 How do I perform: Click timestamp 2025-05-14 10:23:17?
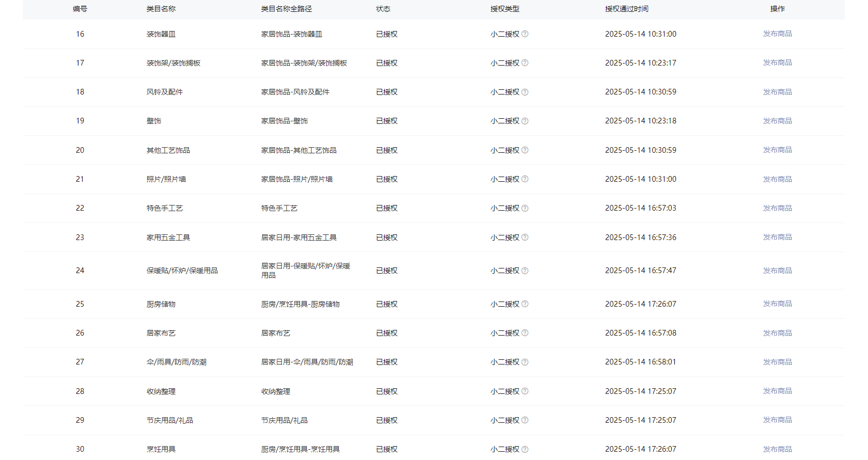(x=641, y=63)
